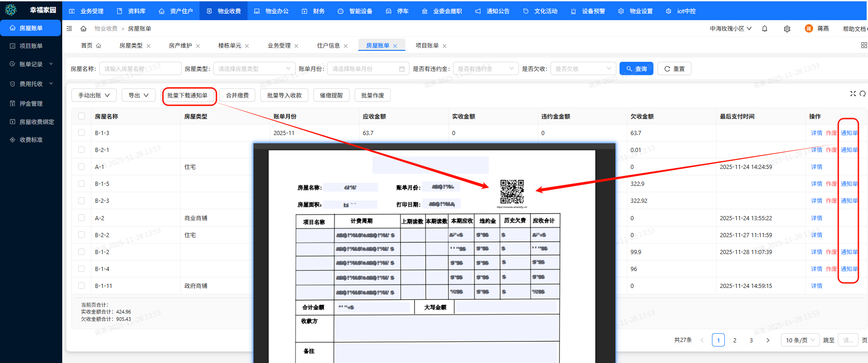Click 批量下载通知单 button
The height and width of the screenshot is (363, 868).
tap(187, 95)
